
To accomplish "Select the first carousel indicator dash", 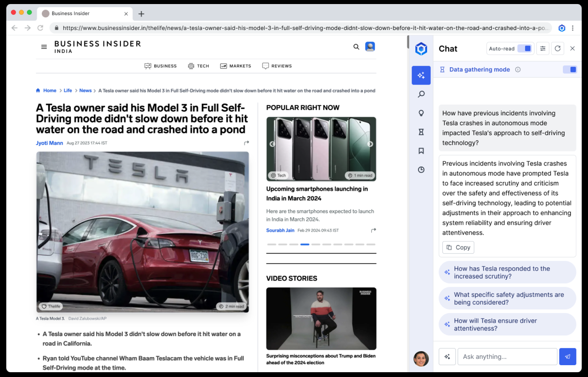I will 272,244.
